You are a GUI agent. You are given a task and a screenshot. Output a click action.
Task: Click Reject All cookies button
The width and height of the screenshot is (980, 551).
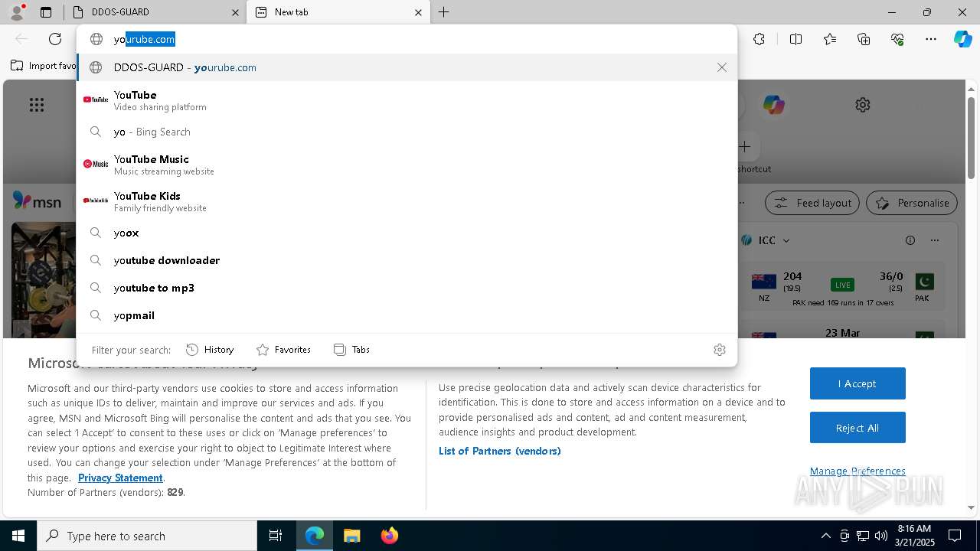tap(857, 428)
